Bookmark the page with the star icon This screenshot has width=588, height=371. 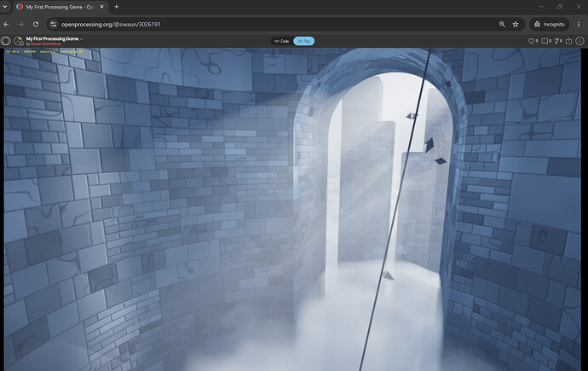point(516,24)
